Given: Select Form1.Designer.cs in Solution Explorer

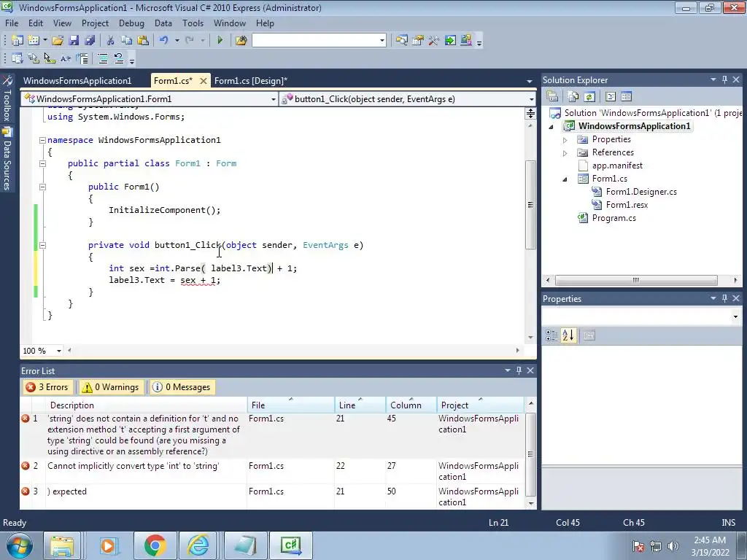Looking at the screenshot, I should [x=641, y=192].
